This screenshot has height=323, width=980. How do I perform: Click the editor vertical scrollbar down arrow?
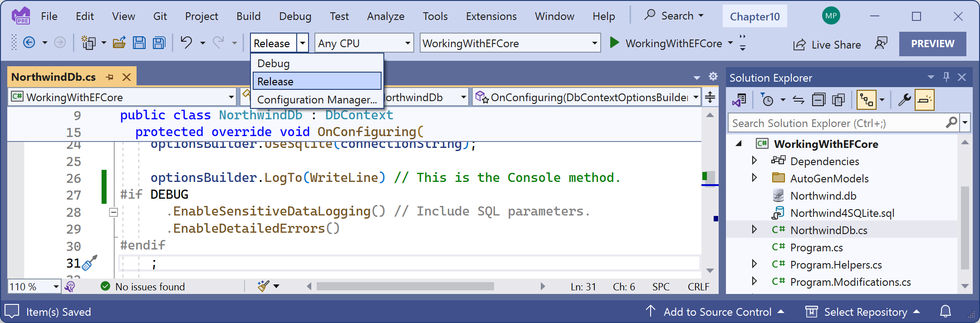point(710,271)
